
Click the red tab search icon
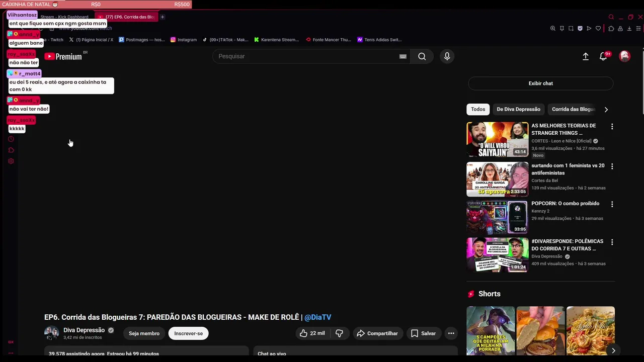point(611,17)
